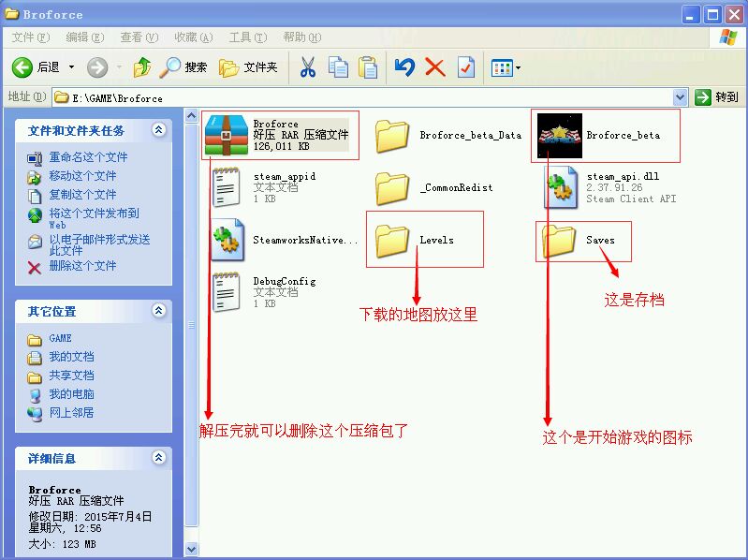Expand the address bar dropdown arrow
The image size is (748, 560).
tap(681, 97)
